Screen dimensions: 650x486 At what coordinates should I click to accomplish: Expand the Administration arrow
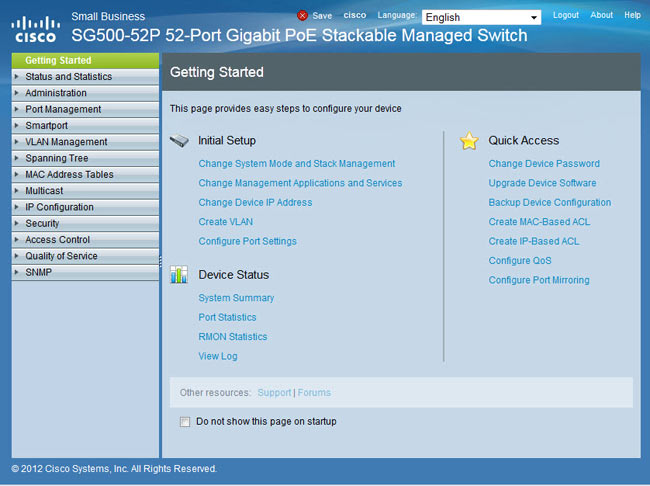click(17, 93)
